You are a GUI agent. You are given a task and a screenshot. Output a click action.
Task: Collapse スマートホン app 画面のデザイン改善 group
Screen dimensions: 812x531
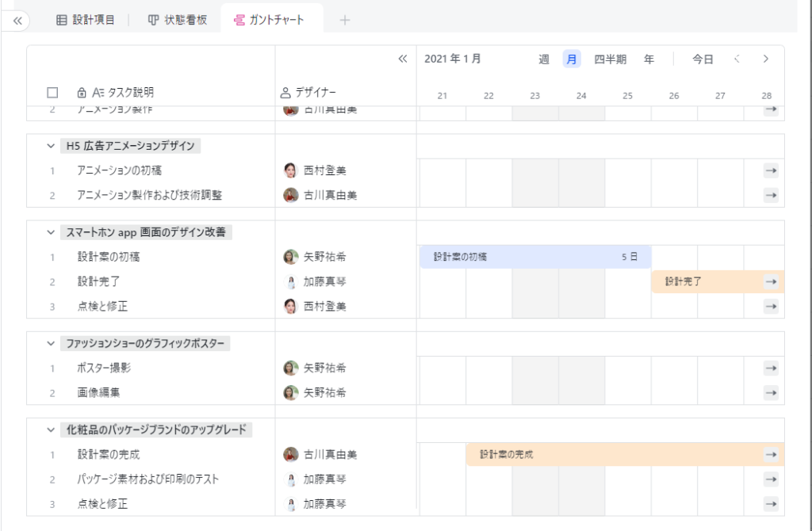tap(51, 232)
